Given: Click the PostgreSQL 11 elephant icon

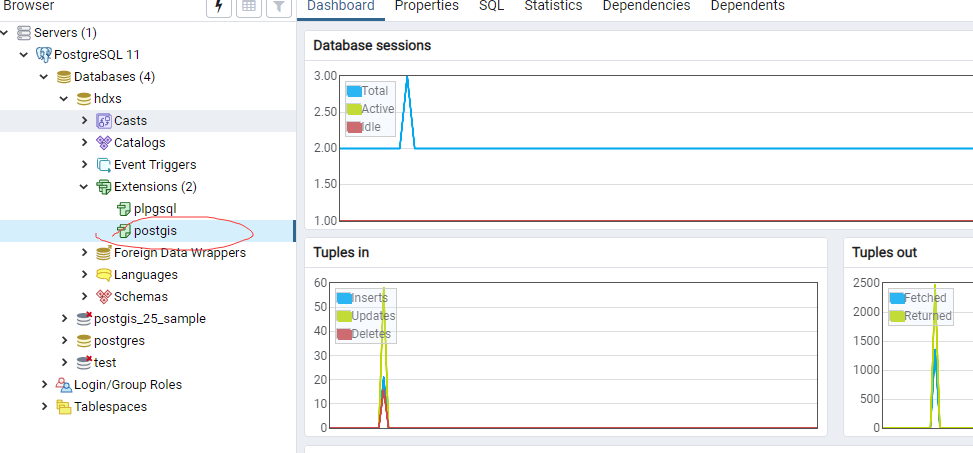Looking at the screenshot, I should (44, 55).
